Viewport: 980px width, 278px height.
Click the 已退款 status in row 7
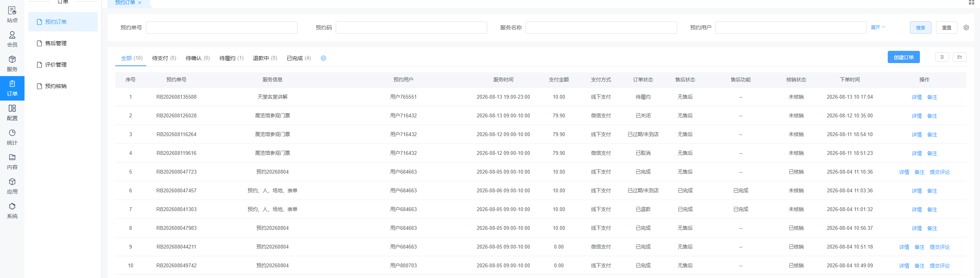(x=643, y=209)
